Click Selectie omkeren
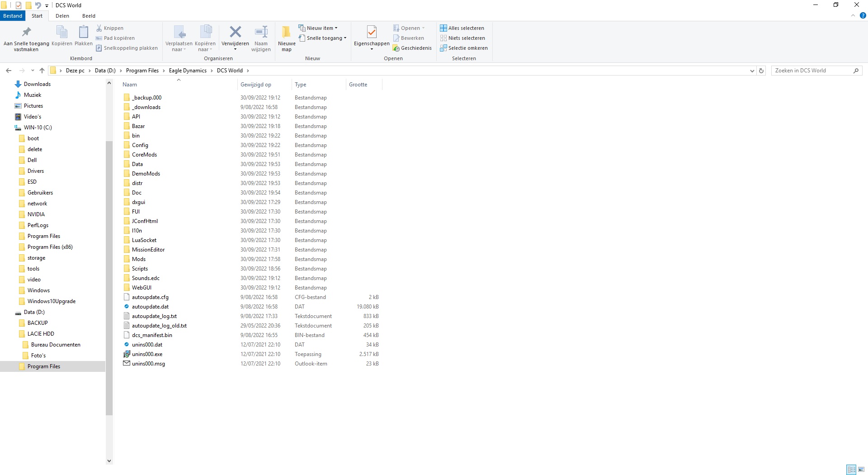Screen dimensions: 868x475 [464, 48]
